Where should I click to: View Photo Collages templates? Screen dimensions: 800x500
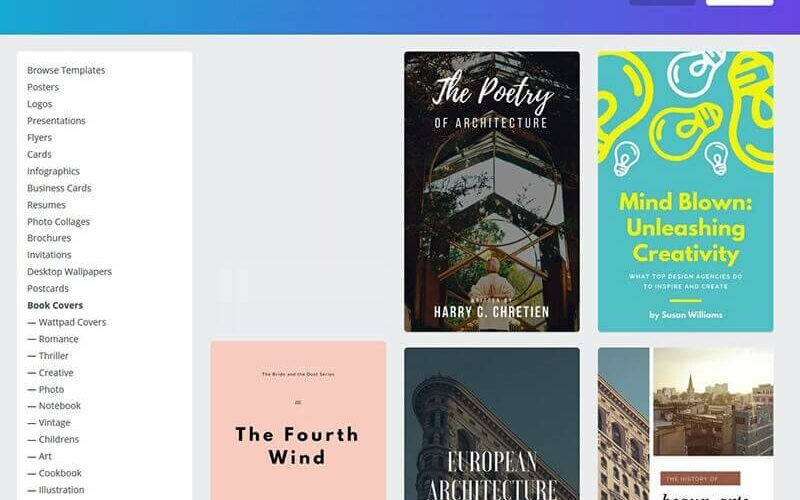[58, 222]
